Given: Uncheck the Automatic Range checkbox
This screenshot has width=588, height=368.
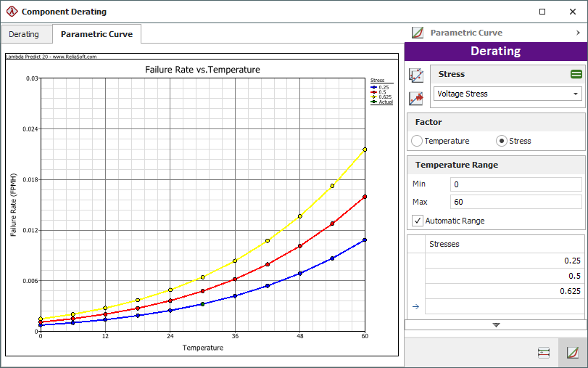Looking at the screenshot, I should pos(417,221).
